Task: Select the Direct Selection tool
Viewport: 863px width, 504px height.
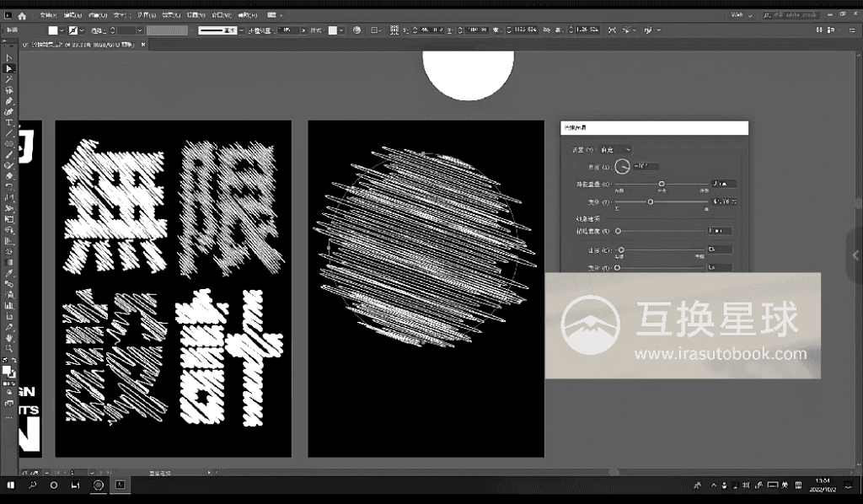Action: 9,68
